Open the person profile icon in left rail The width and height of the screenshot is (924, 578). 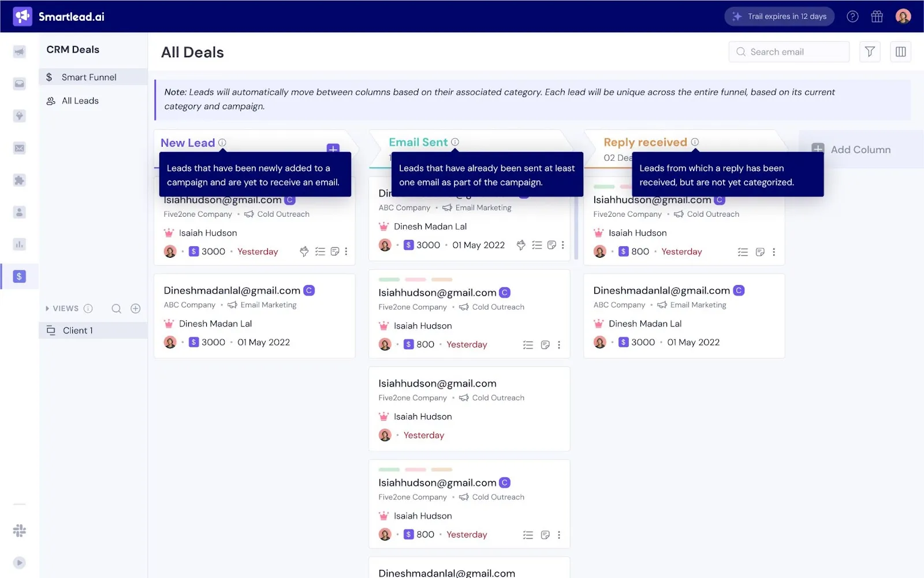tap(19, 212)
